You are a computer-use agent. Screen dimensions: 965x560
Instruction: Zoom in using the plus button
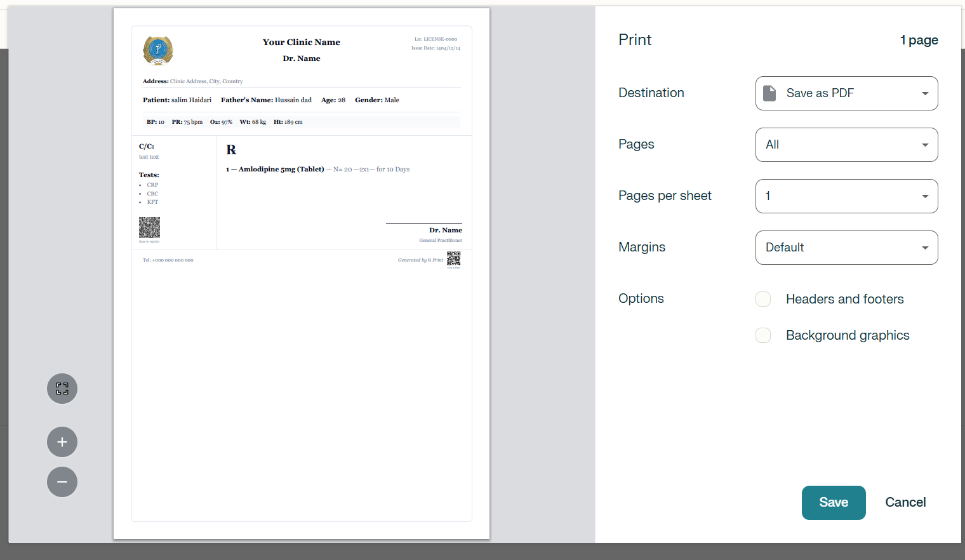click(62, 442)
